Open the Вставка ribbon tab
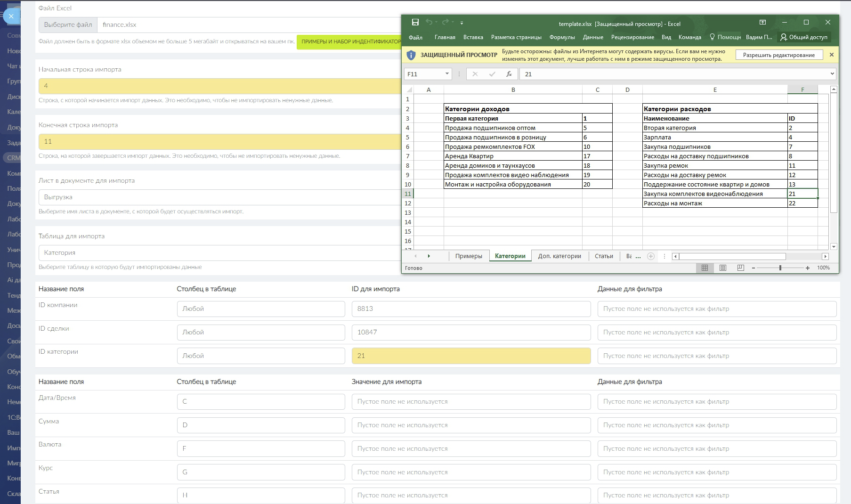Viewport: 851px width, 504px height. pos(473,37)
